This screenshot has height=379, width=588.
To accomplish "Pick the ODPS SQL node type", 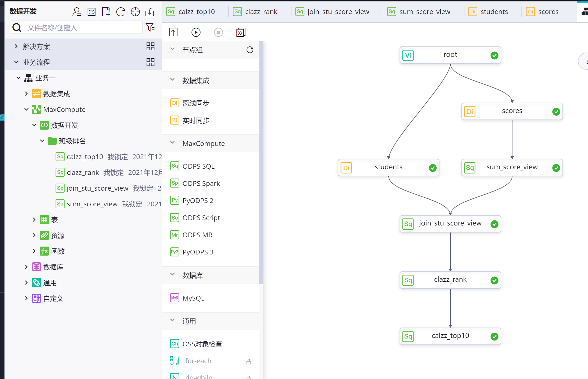I will 192,166.
